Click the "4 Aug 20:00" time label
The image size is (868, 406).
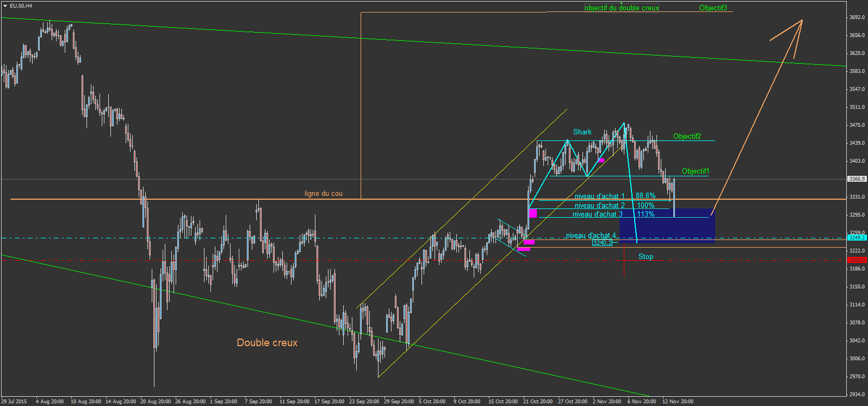pyautogui.click(x=50, y=402)
